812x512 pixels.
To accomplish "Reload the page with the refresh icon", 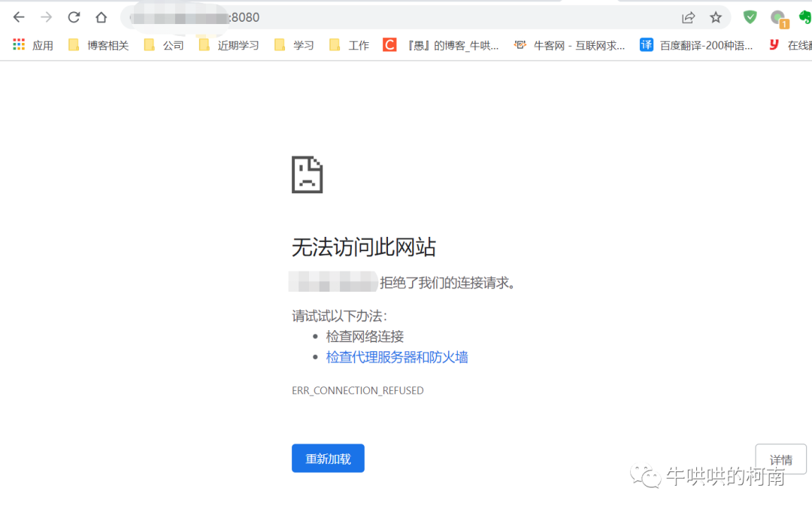I will (x=74, y=17).
